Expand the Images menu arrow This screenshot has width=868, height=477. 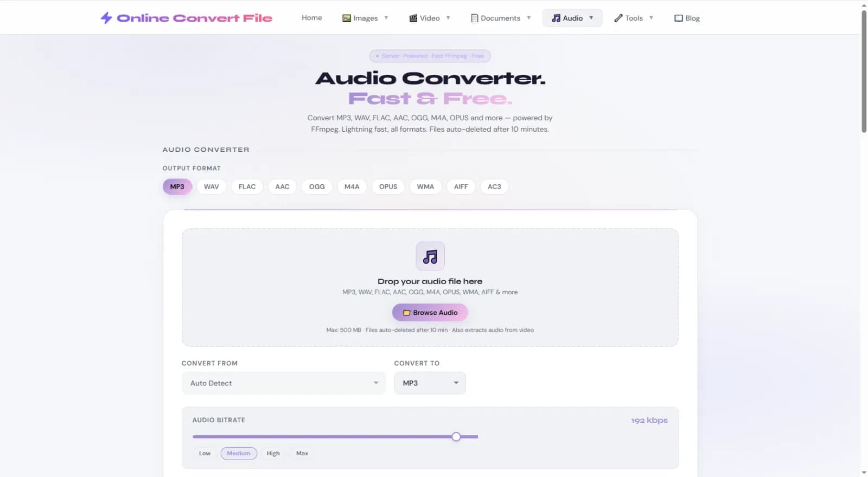[x=386, y=18]
